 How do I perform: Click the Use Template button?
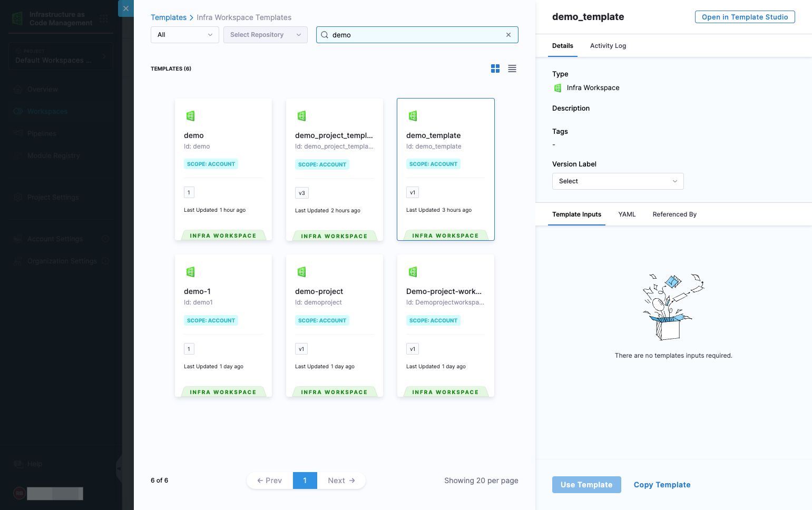[x=586, y=485]
